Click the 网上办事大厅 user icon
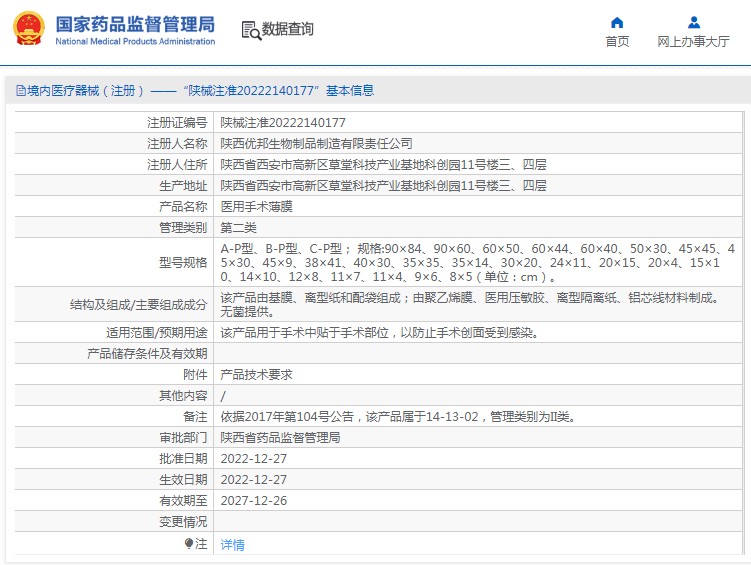This screenshot has width=751, height=565. (x=694, y=23)
